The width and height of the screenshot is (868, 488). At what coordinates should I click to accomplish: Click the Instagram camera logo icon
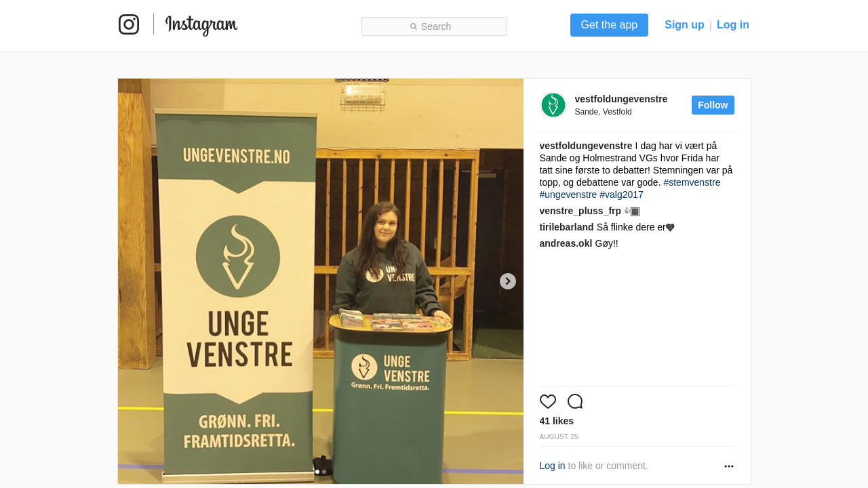tap(129, 24)
